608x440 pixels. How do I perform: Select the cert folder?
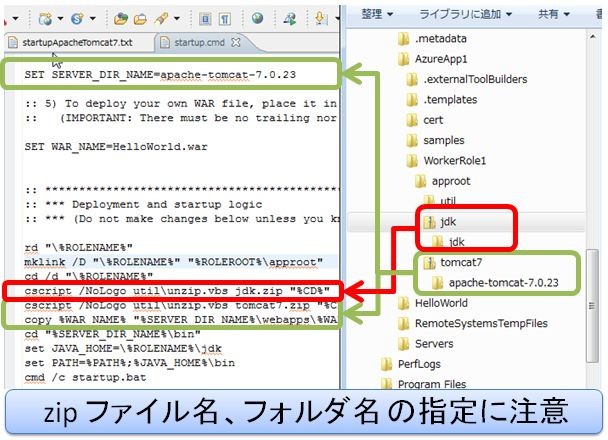[x=433, y=120]
